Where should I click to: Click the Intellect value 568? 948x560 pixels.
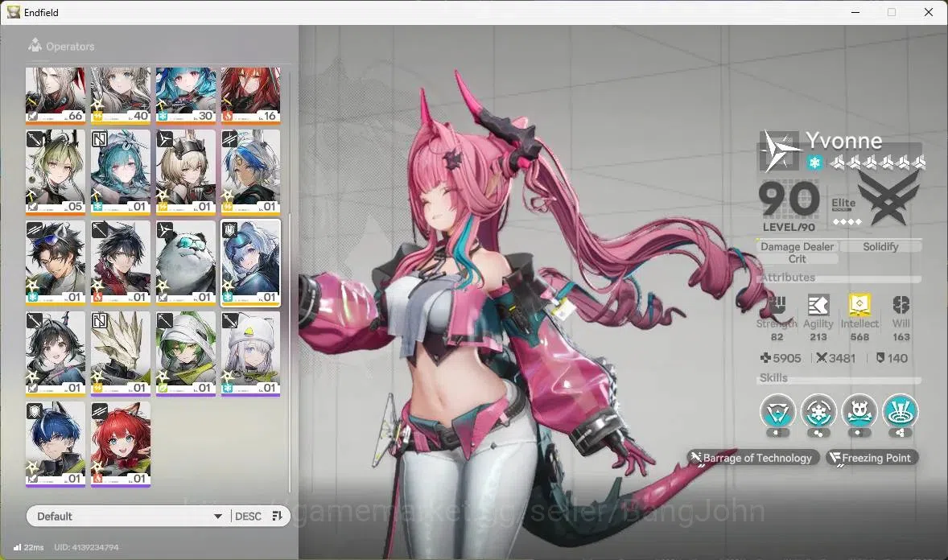pos(859,337)
